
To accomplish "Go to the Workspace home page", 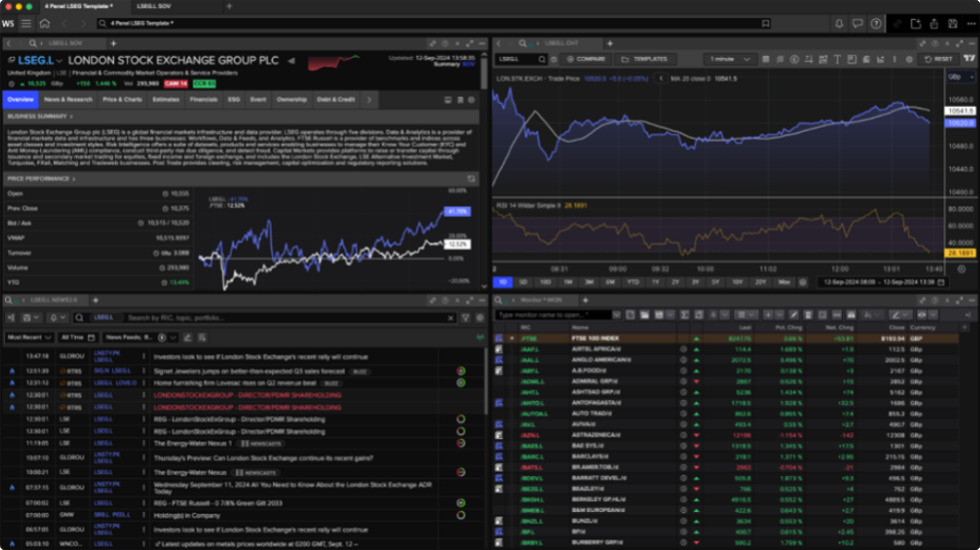I will coord(44,23).
